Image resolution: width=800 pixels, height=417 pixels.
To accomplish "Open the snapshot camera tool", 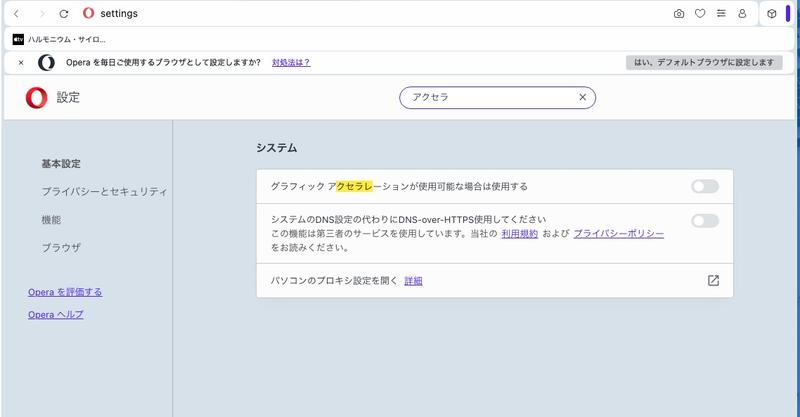I will (x=679, y=14).
